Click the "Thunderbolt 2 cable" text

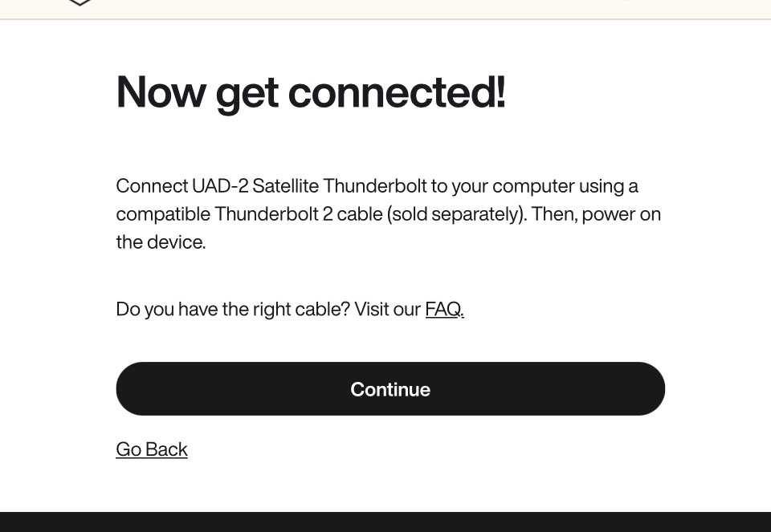coord(298,214)
